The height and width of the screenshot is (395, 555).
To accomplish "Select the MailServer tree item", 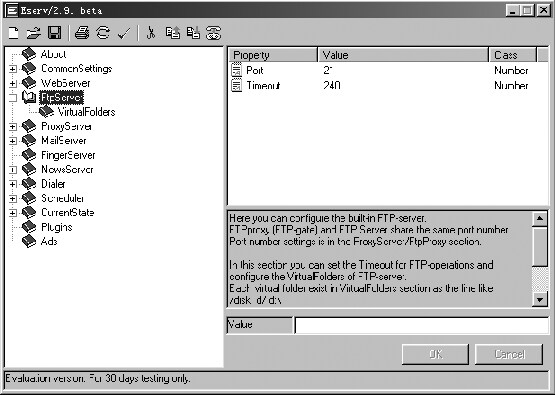I will point(64,141).
